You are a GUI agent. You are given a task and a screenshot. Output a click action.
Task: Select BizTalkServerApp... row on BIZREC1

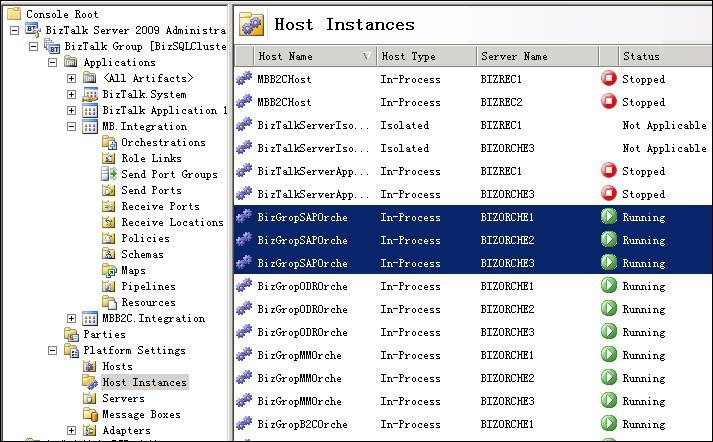(x=473, y=171)
